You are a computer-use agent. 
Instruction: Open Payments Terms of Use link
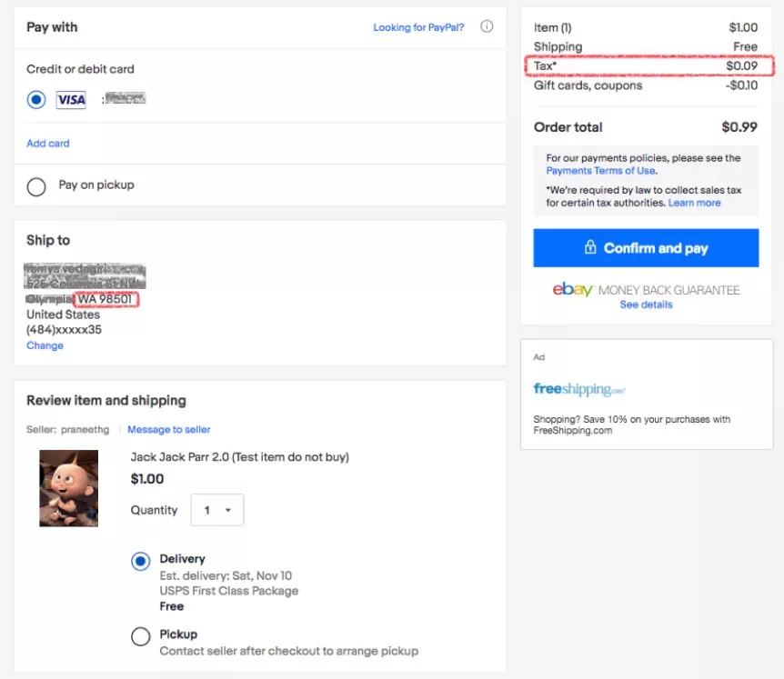pos(601,171)
